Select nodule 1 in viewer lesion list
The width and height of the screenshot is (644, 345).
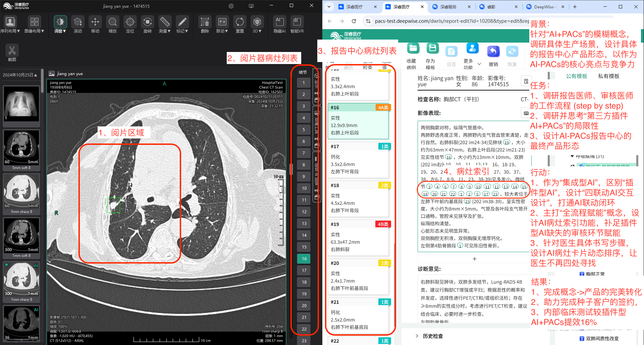pyautogui.click(x=304, y=83)
